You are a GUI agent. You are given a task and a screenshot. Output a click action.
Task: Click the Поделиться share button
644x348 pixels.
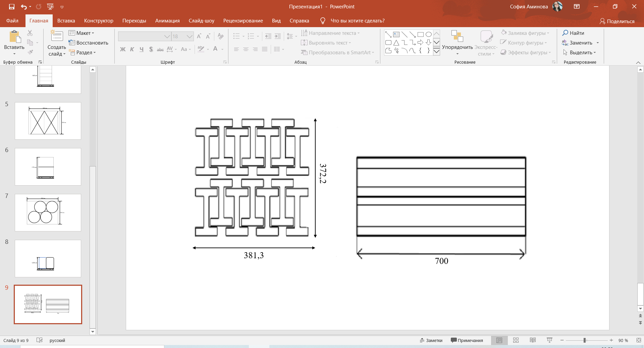pos(617,21)
